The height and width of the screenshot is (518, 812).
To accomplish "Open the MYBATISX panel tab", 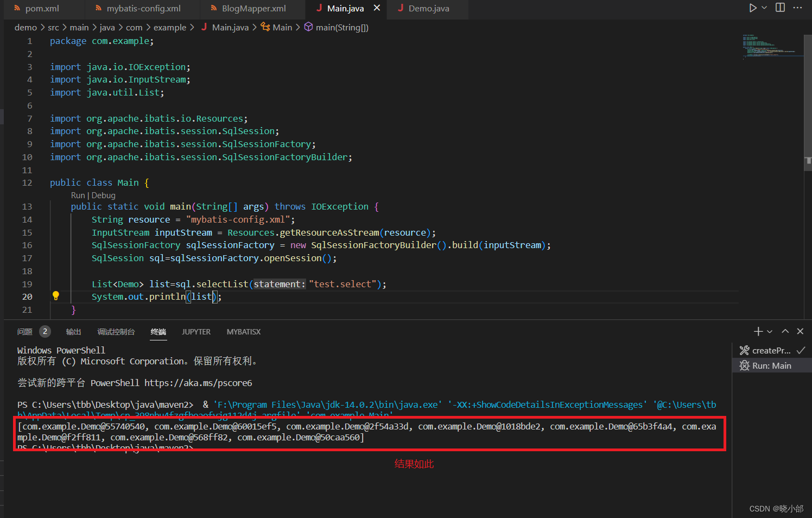I will [x=243, y=332].
